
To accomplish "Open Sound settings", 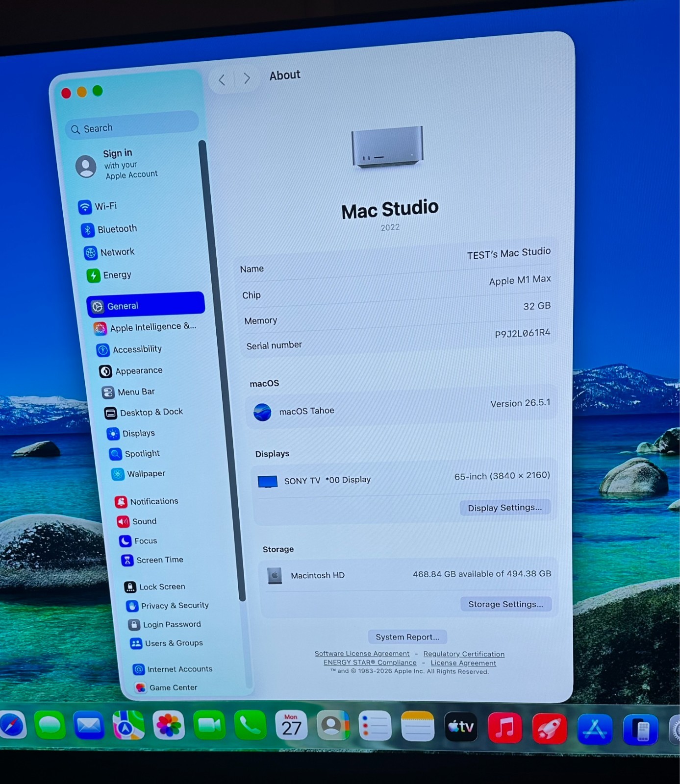I will point(137,521).
